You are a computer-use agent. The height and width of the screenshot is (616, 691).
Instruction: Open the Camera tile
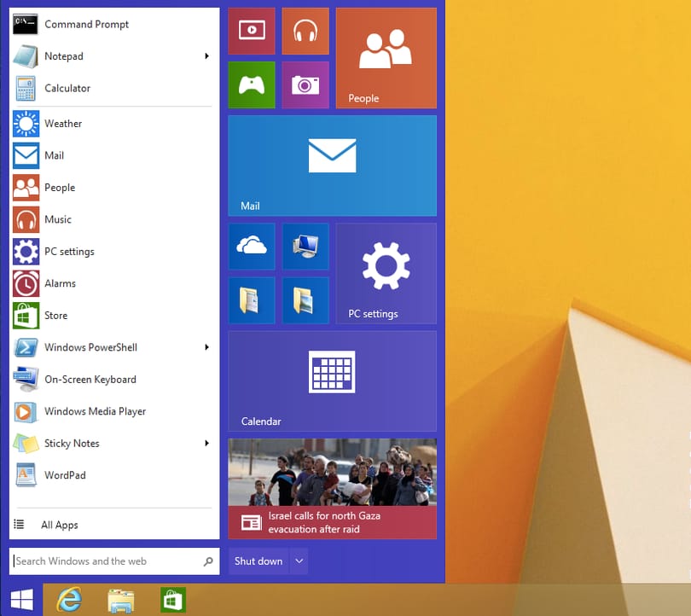305,85
